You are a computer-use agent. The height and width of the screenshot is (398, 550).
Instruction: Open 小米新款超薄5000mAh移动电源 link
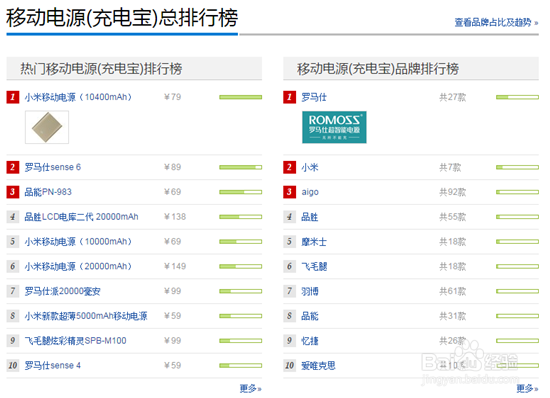pos(86,316)
